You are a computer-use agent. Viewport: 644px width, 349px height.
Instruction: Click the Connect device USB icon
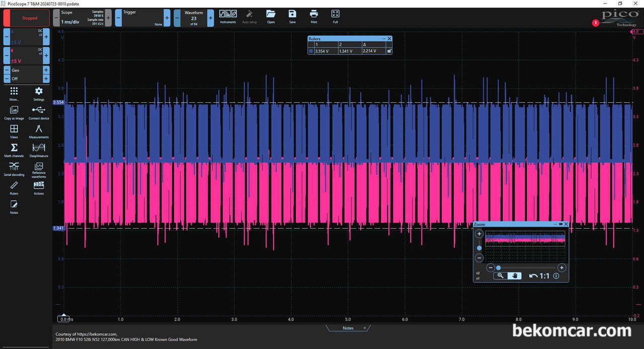point(39,112)
